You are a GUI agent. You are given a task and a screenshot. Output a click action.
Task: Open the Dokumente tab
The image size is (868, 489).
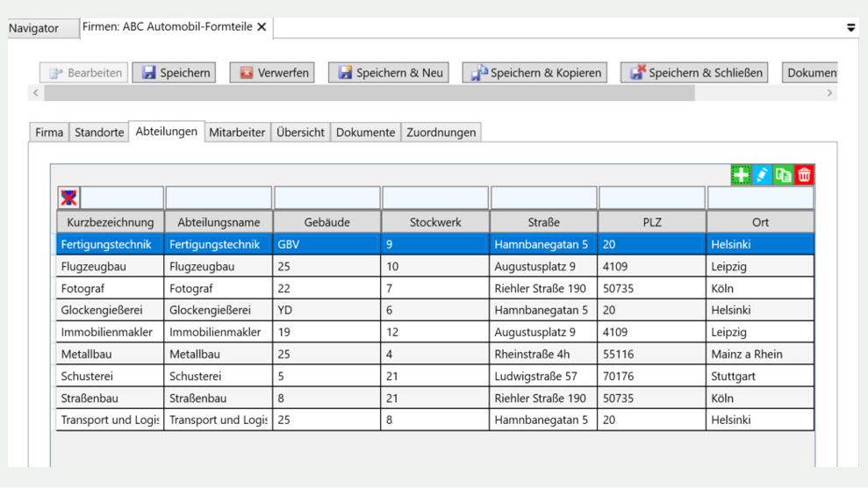point(365,133)
